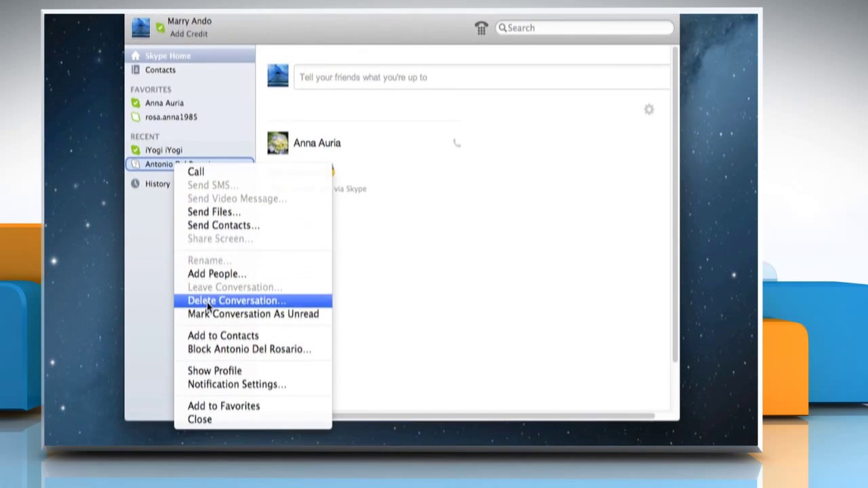The width and height of the screenshot is (868, 488).
Task: Click the Search input field
Action: (585, 28)
